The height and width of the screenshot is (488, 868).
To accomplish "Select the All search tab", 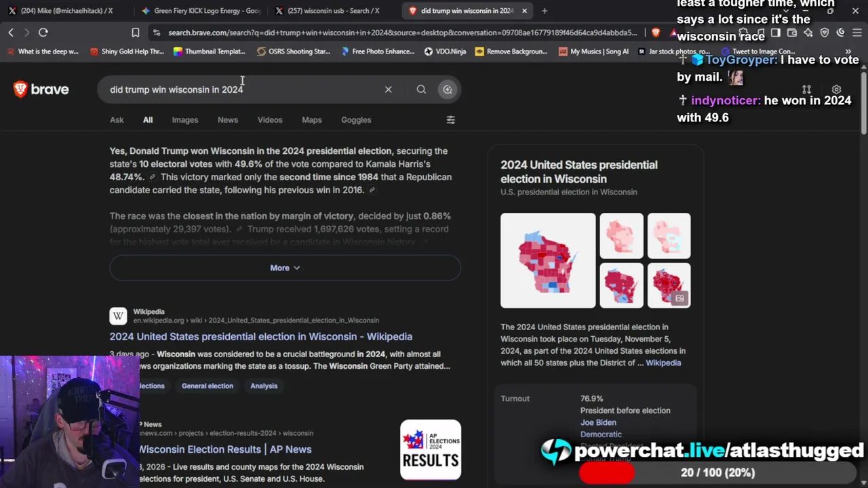I will pyautogui.click(x=148, y=120).
